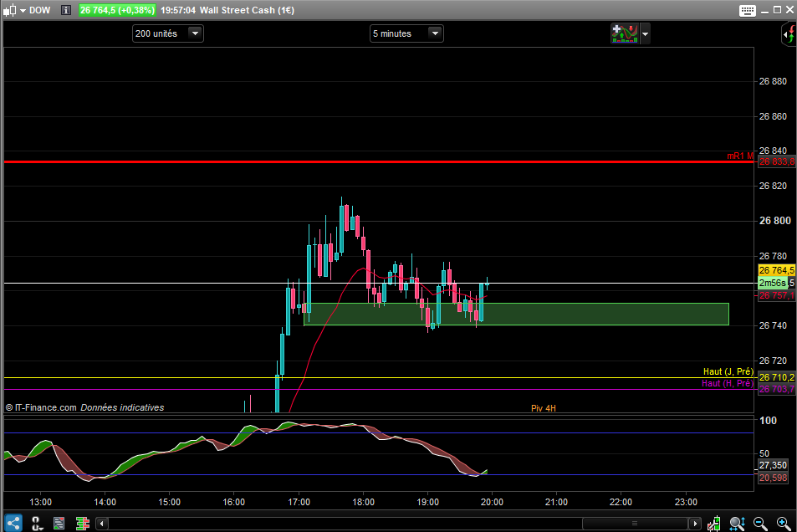Click the horizontal scrollbar thumb

click(635, 524)
